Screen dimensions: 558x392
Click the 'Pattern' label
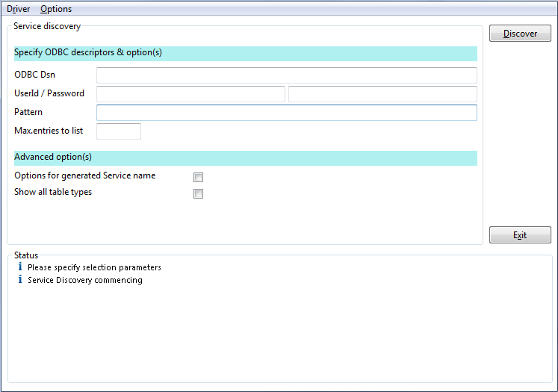coord(28,112)
